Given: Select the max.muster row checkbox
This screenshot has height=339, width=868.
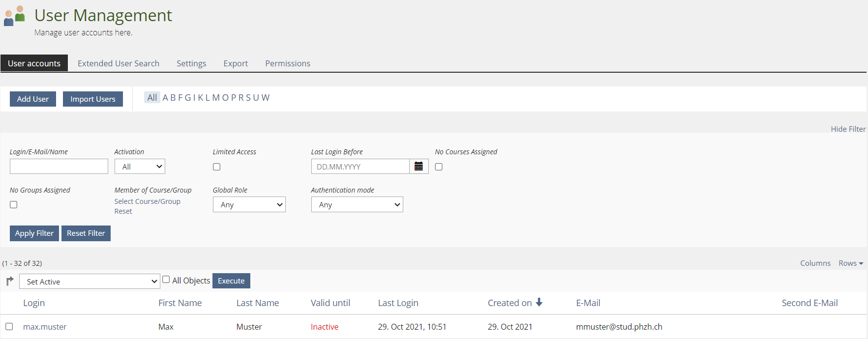Looking at the screenshot, I should 9,327.
